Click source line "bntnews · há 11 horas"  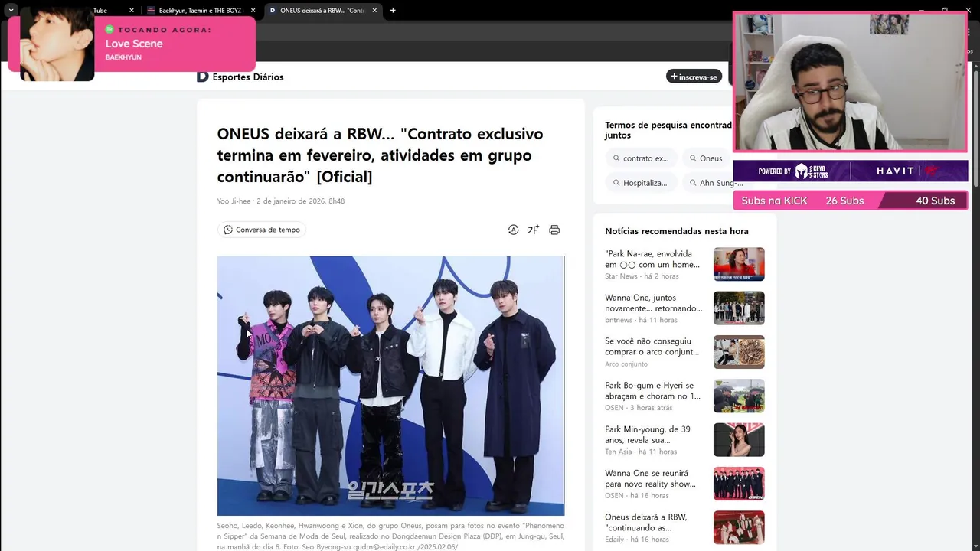click(x=641, y=320)
